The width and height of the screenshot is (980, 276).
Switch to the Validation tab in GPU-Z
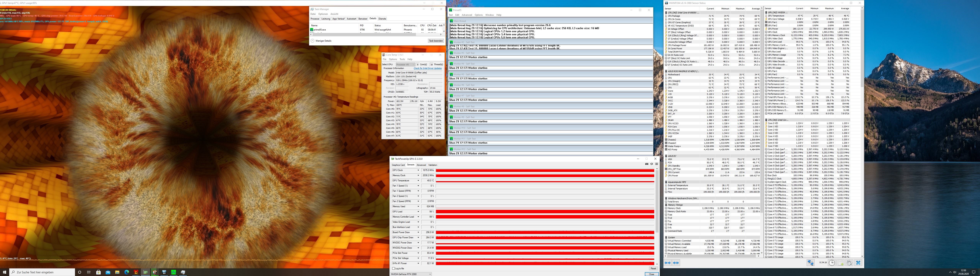pos(433,165)
